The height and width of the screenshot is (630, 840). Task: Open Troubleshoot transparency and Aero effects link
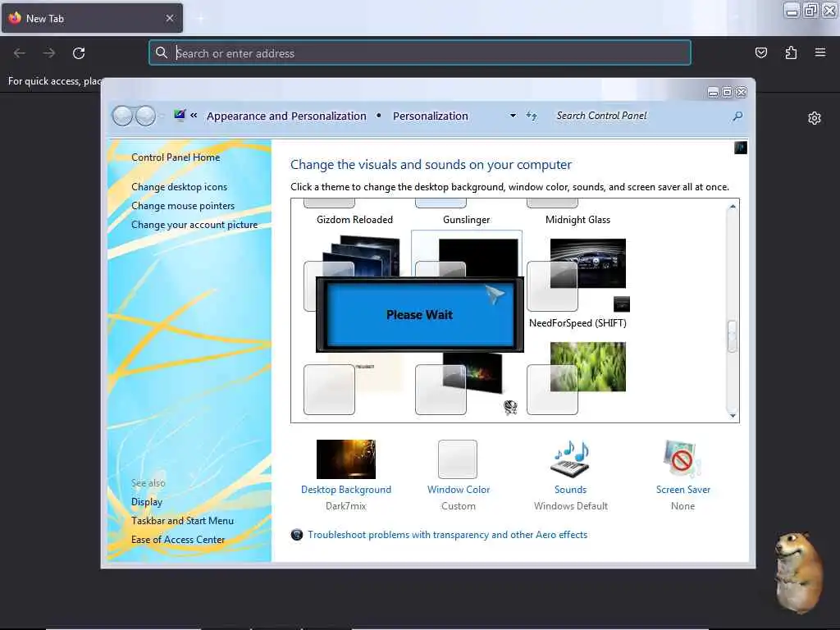[x=447, y=535]
